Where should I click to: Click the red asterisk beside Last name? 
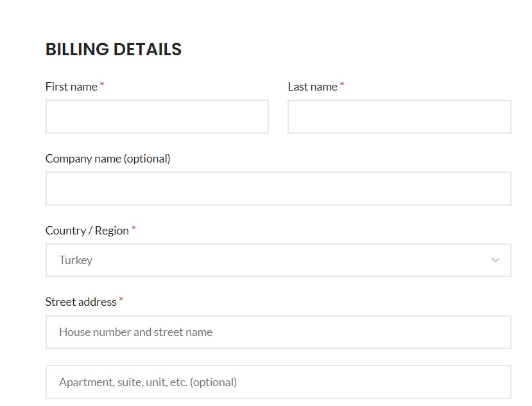[342, 84]
